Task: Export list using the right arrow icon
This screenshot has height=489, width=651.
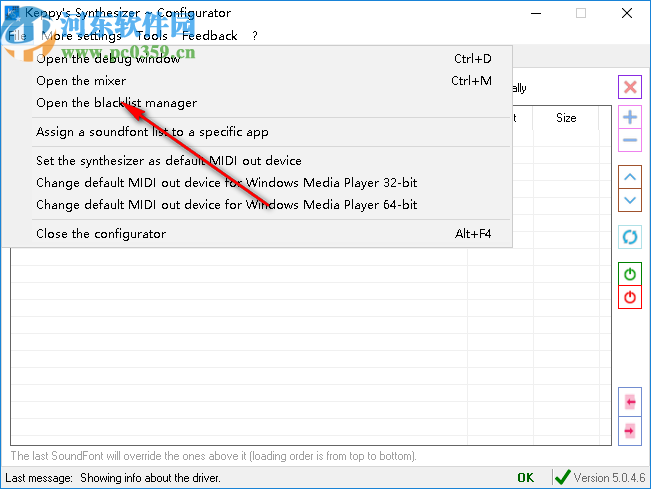Action: point(630,431)
